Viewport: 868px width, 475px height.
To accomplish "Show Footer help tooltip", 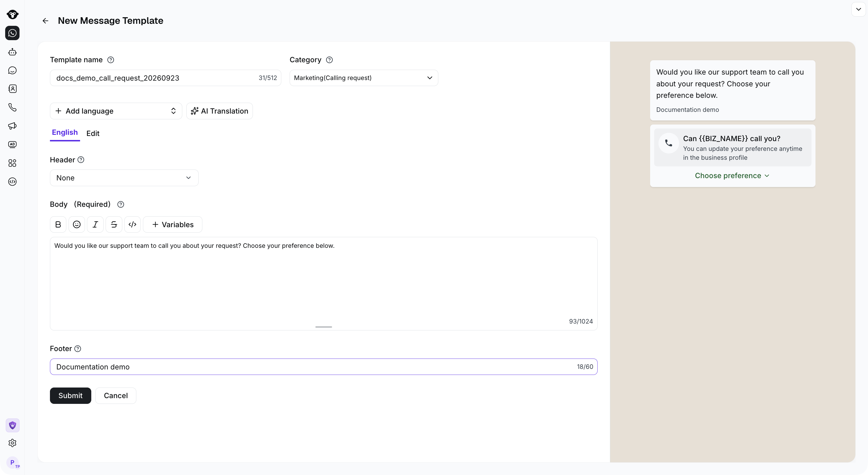I will (77, 349).
